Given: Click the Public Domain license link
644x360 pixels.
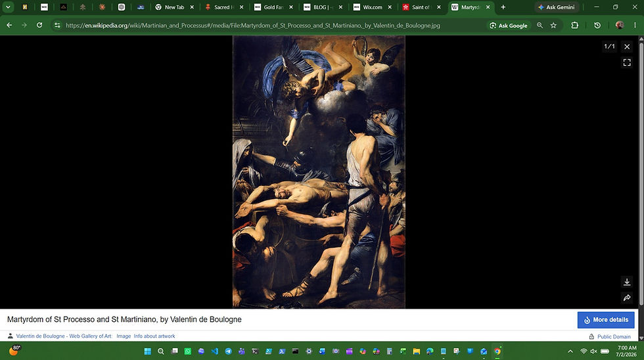Looking at the screenshot, I should tap(614, 336).
